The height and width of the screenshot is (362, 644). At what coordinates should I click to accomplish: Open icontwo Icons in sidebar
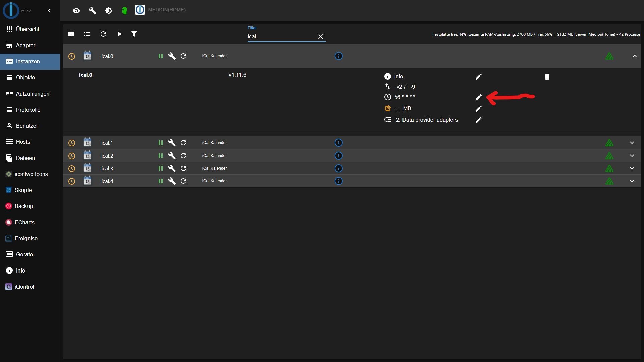(30, 174)
